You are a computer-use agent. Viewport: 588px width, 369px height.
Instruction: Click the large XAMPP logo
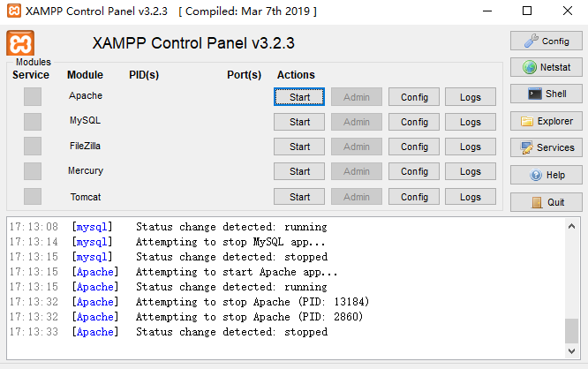click(x=20, y=43)
